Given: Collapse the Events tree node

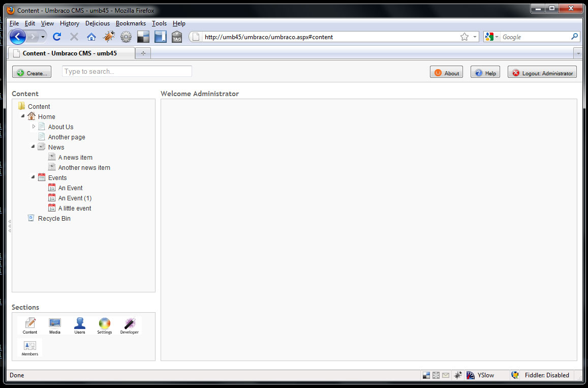Looking at the screenshot, I should click(33, 177).
